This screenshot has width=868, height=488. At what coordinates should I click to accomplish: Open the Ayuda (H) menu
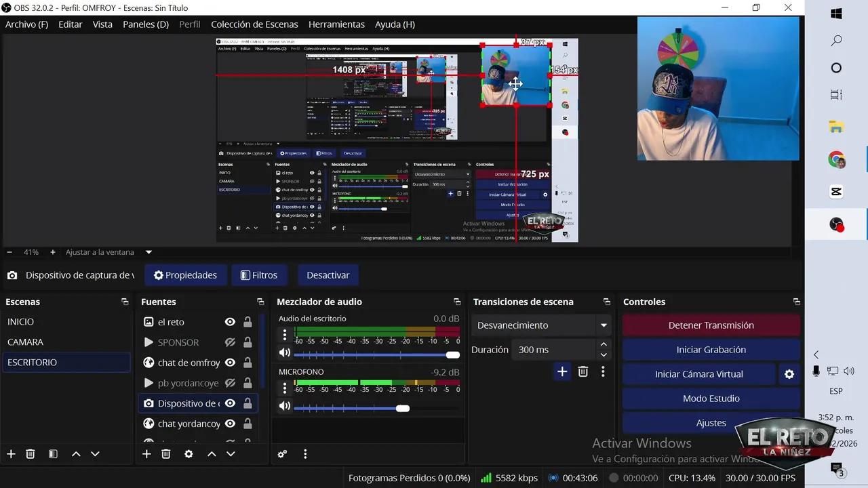(x=395, y=24)
